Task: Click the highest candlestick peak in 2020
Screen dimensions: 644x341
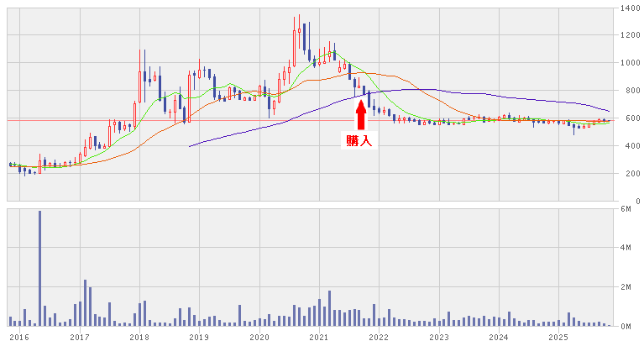Action: (x=297, y=18)
